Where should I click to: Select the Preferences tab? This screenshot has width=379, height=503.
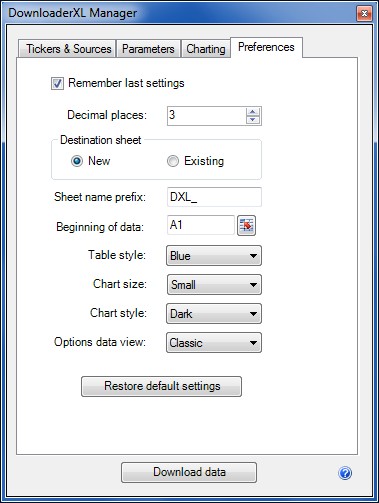266,47
